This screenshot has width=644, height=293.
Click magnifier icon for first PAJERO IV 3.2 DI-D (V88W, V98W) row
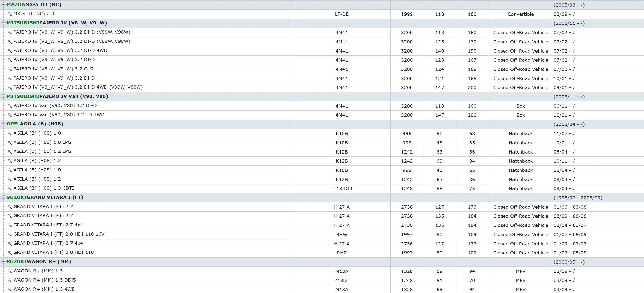click(x=10, y=32)
